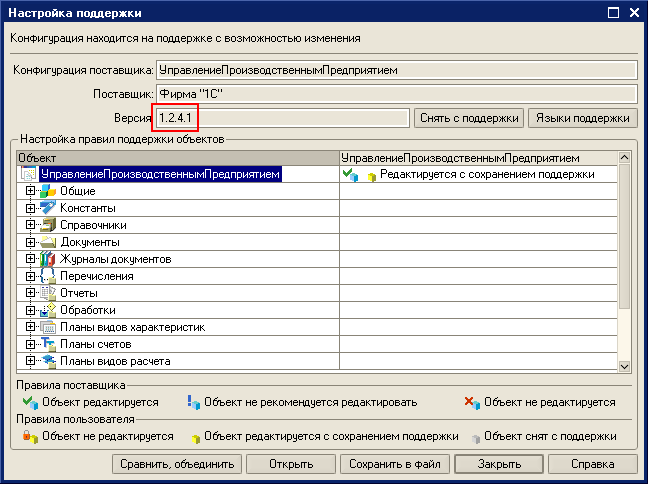Click Сохранить в файл button
Viewport: 648px width, 484px height.
tap(395, 464)
